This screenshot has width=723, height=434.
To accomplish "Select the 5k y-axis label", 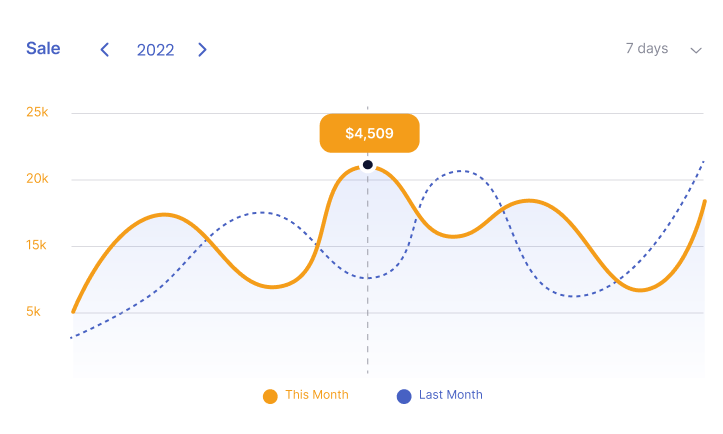I will pyautogui.click(x=34, y=311).
